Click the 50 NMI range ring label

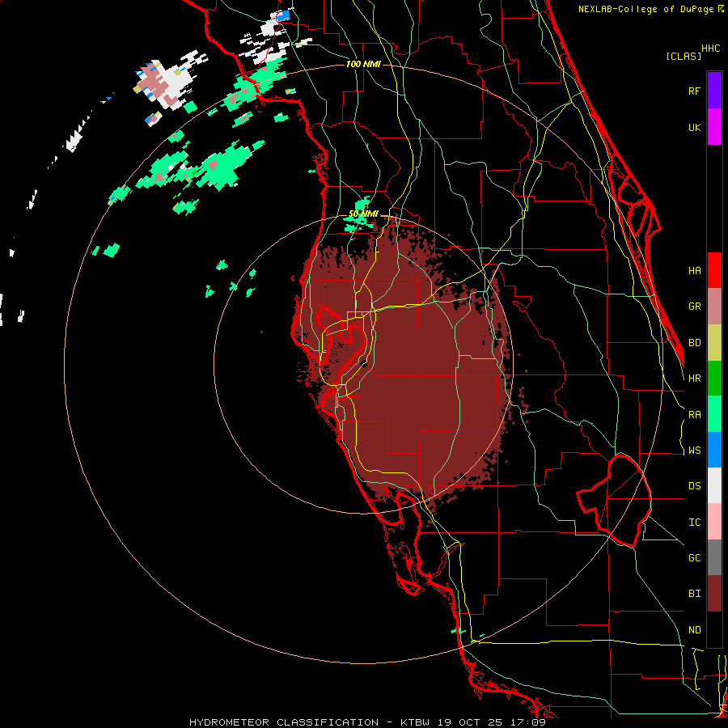tap(363, 214)
